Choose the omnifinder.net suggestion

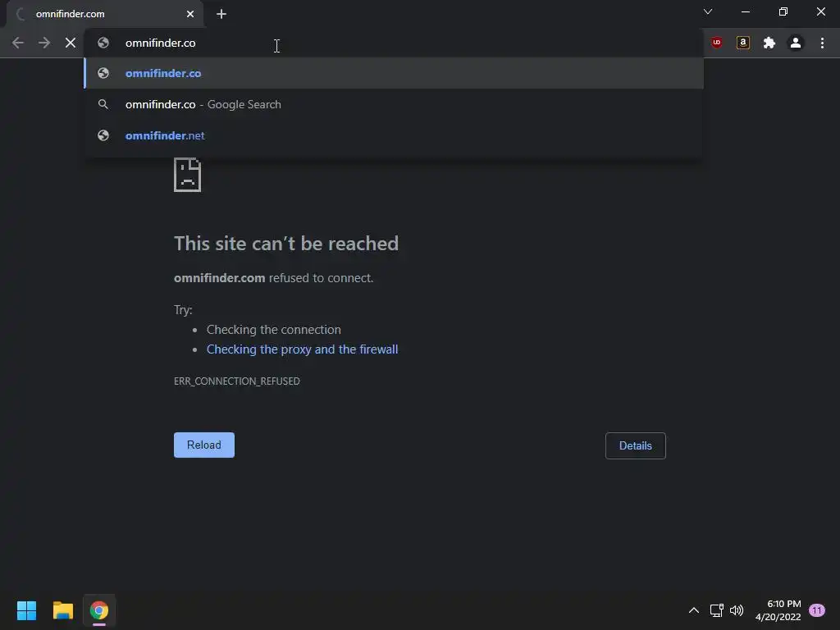tap(394, 135)
